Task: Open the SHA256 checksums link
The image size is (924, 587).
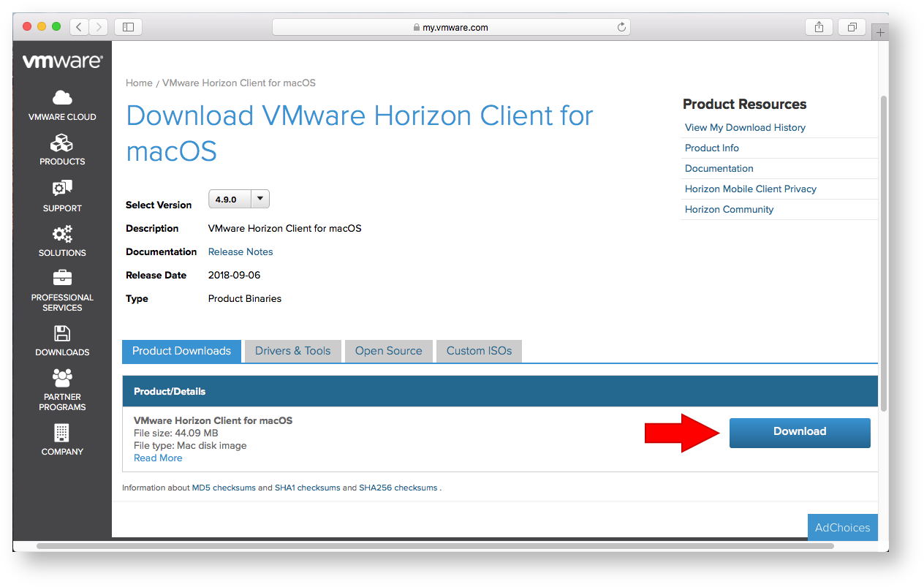Action: (398, 488)
